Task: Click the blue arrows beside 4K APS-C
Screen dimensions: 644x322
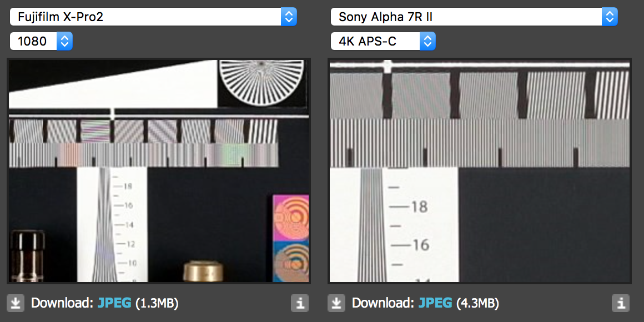Action: (x=427, y=41)
